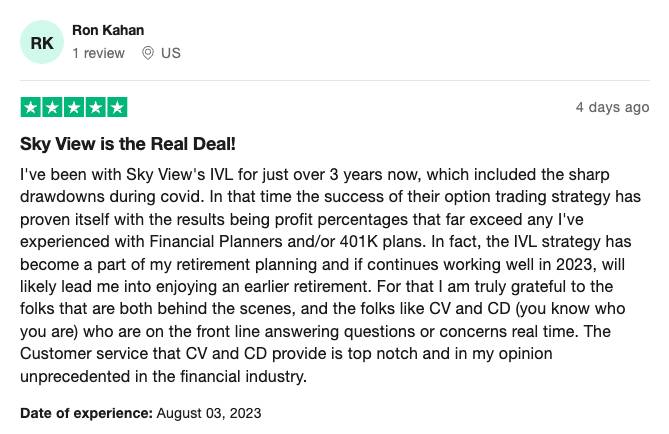
Task: Click the line starting 'Customer service that CV'
Action: pyautogui.click(x=286, y=354)
